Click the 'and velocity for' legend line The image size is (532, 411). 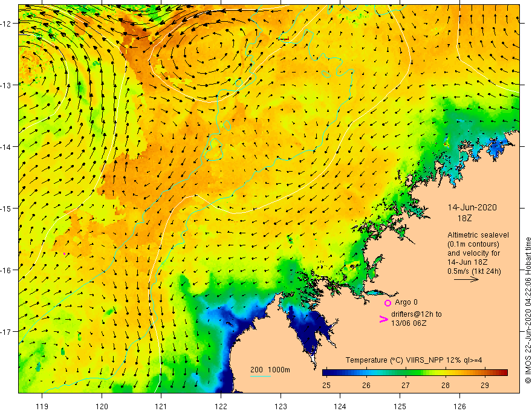(x=473, y=253)
